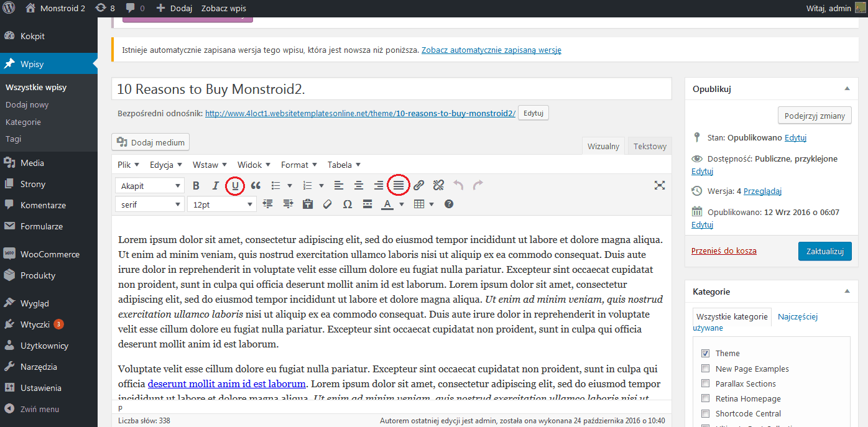Click the numbered list icon
Screen dimensions: 868x427
[307, 185]
